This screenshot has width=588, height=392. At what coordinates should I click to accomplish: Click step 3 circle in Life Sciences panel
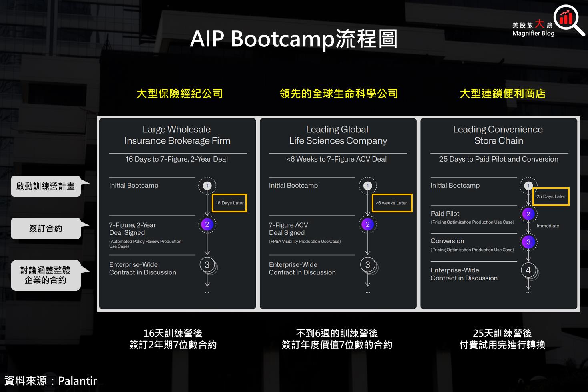(368, 265)
